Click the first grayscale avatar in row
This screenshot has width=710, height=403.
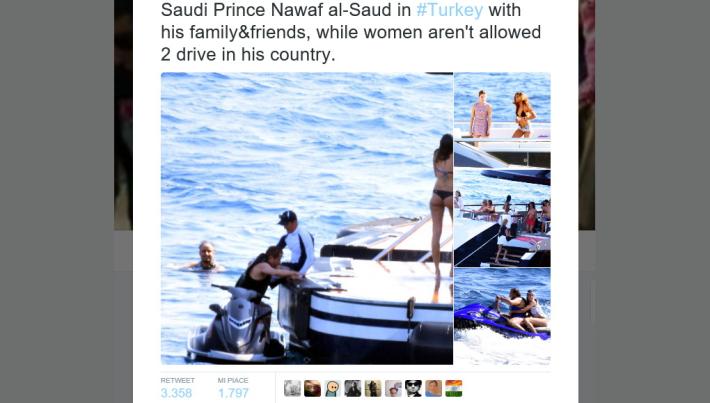293,389
